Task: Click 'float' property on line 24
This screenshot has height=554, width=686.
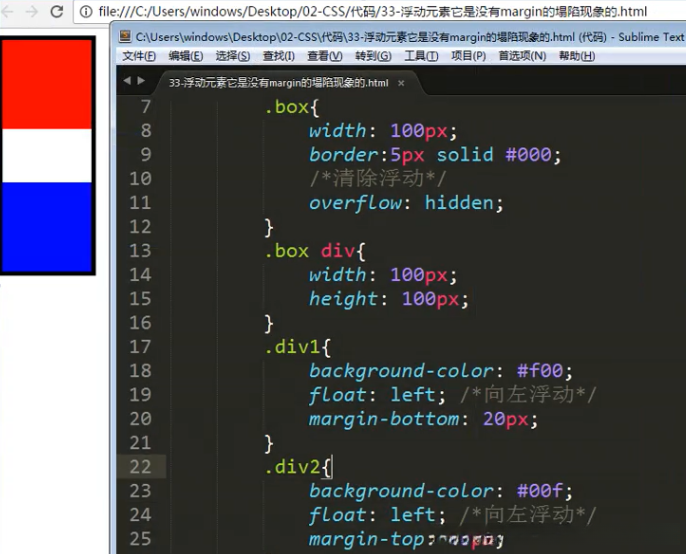Action: point(337,515)
